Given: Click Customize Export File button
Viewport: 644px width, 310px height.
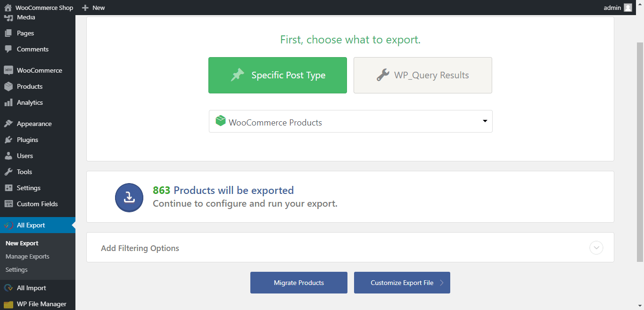Looking at the screenshot, I should (402, 283).
